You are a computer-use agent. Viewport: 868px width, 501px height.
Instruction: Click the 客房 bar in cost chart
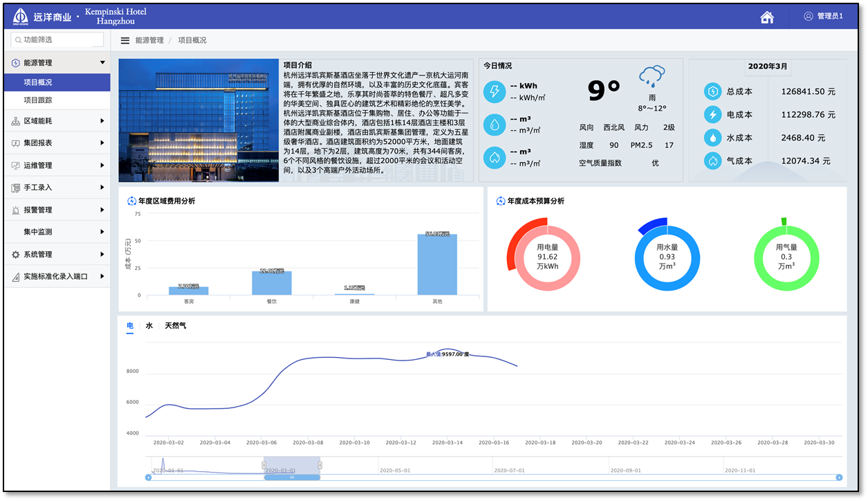click(189, 291)
